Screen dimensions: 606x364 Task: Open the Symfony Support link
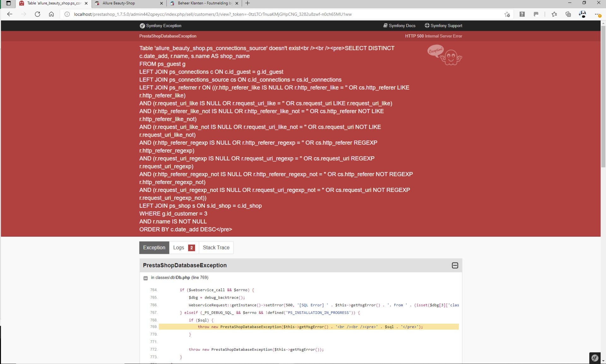(443, 26)
